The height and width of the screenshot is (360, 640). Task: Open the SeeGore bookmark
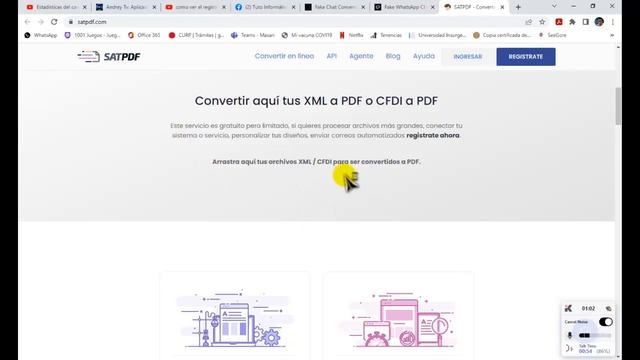[x=553, y=36]
